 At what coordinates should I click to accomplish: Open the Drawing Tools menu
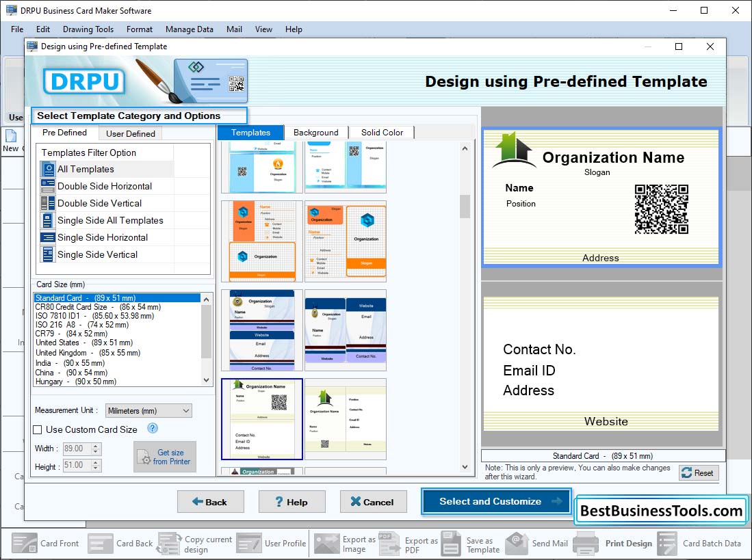(88, 29)
